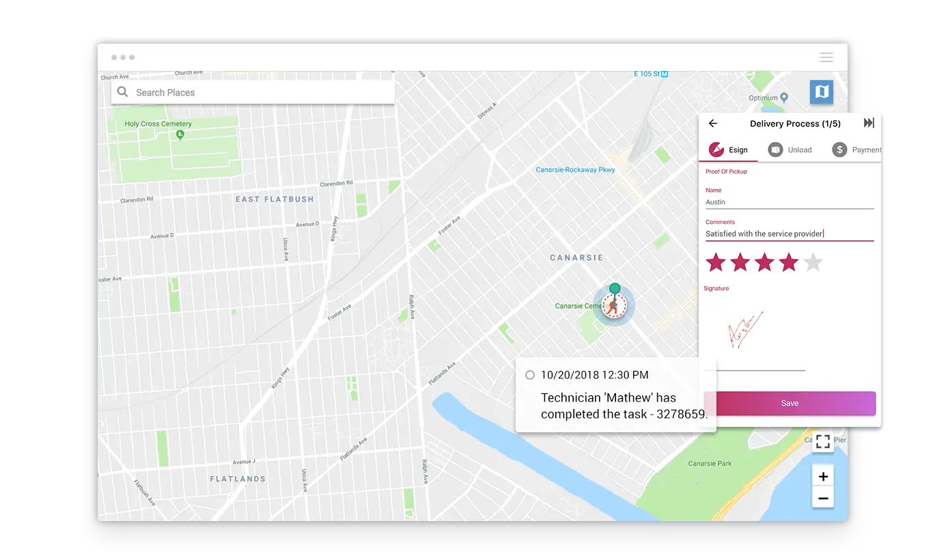The image size is (933, 560).
Task: Click the Canarsie Park label
Action: click(710, 464)
